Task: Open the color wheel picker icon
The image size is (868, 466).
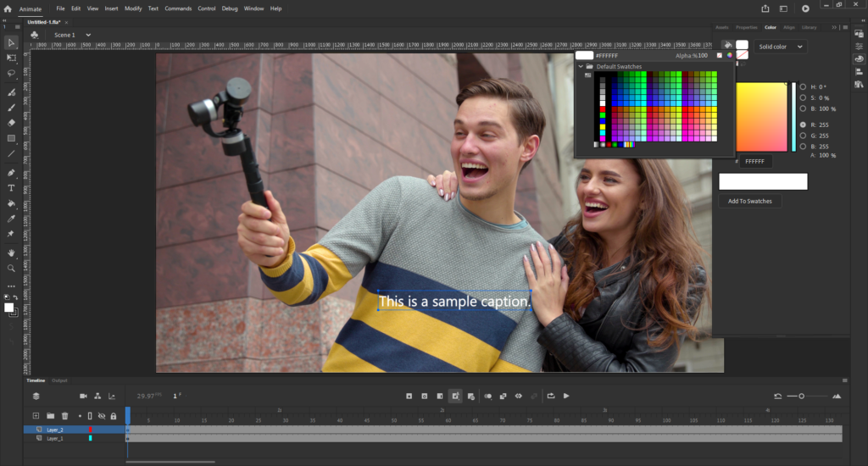Action: [729, 55]
